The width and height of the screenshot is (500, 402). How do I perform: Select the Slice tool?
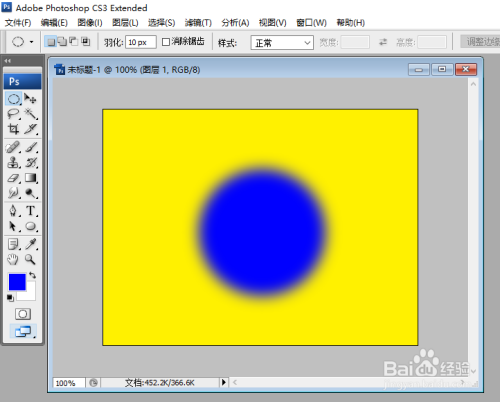click(31, 129)
